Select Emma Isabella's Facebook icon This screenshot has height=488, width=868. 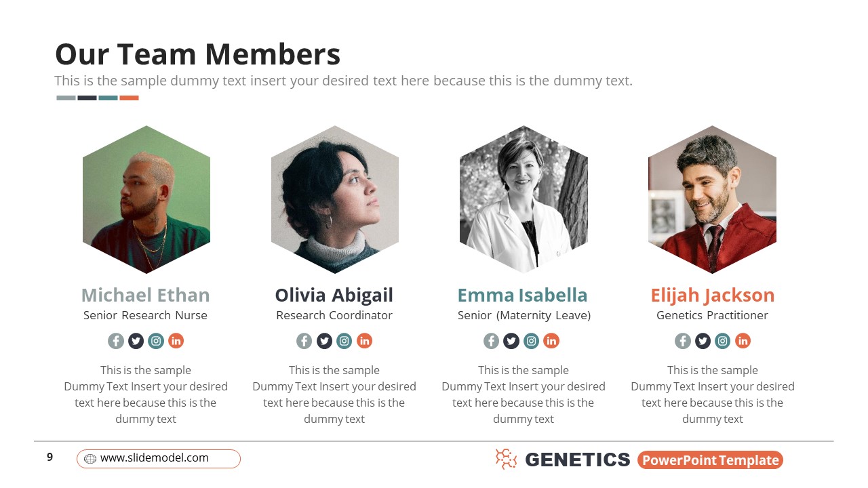(x=491, y=341)
